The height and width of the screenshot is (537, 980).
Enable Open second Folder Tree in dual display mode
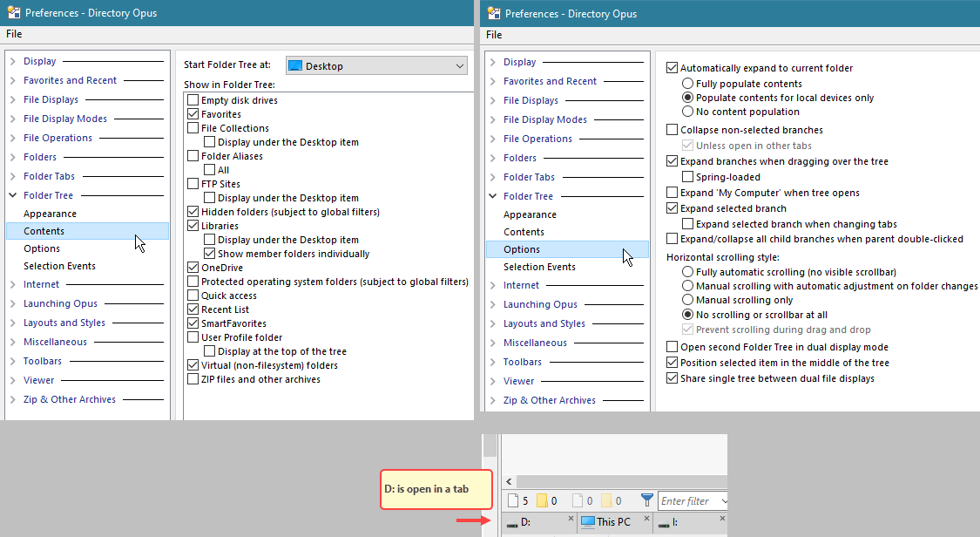[672, 346]
